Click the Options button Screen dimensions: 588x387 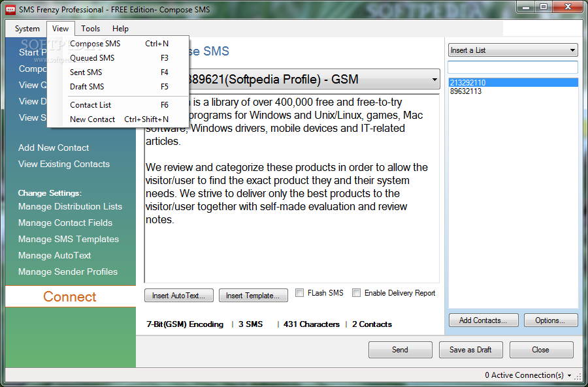551,320
